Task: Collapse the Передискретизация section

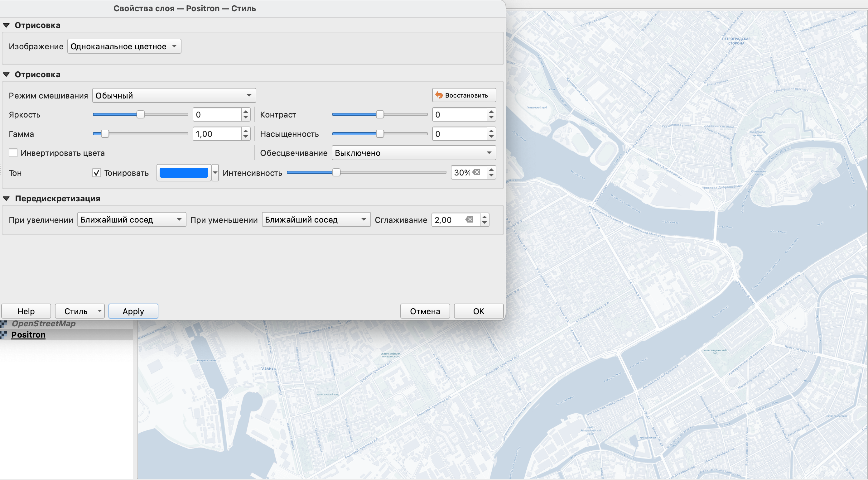Action: click(7, 199)
